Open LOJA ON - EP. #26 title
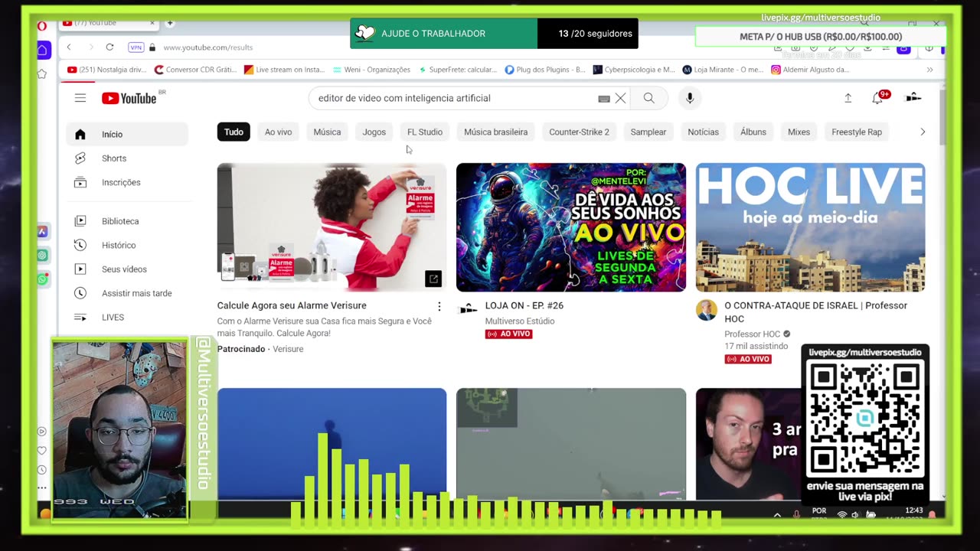The height and width of the screenshot is (551, 980). pos(524,305)
